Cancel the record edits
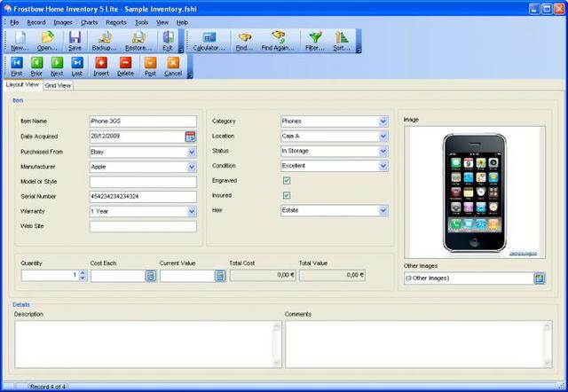 [x=173, y=67]
